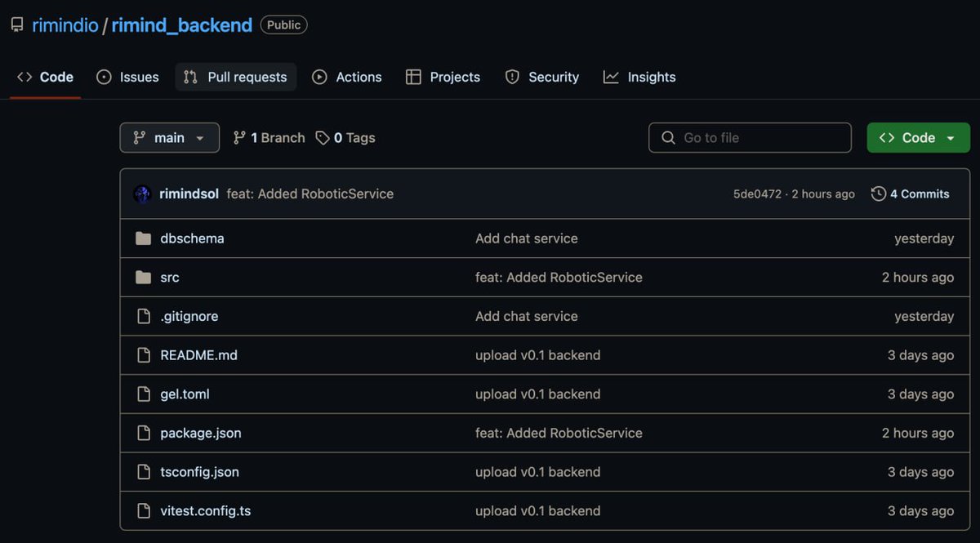Open dbschema's 'Add chat service' commit message
The image size is (980, 543).
(527, 238)
